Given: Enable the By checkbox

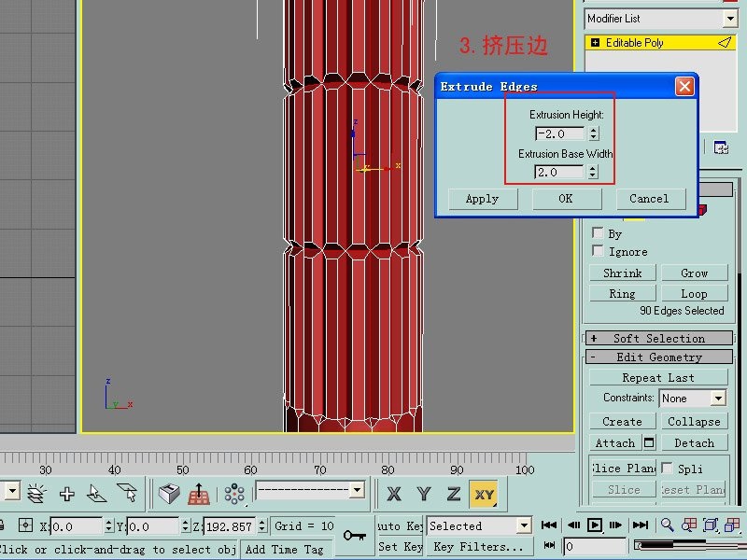Looking at the screenshot, I should pos(598,232).
